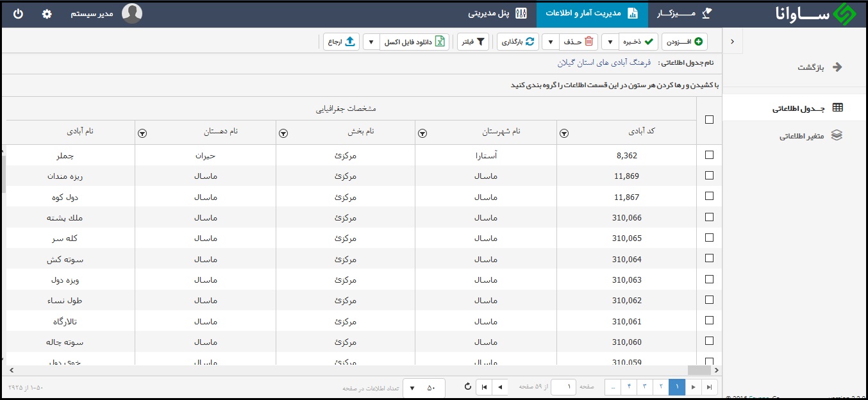Expand the dropdown arrow beside حذف
This screenshot has height=400, width=868.
click(551, 42)
